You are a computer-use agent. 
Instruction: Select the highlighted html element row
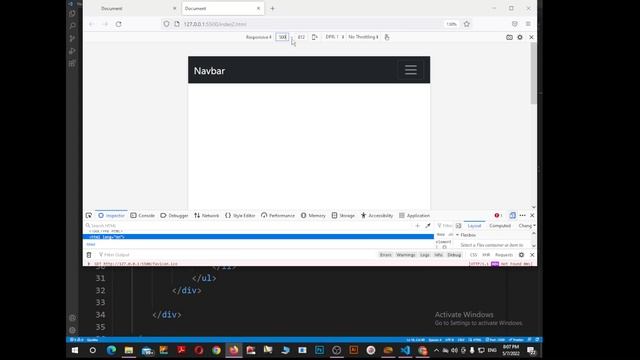(x=258, y=237)
